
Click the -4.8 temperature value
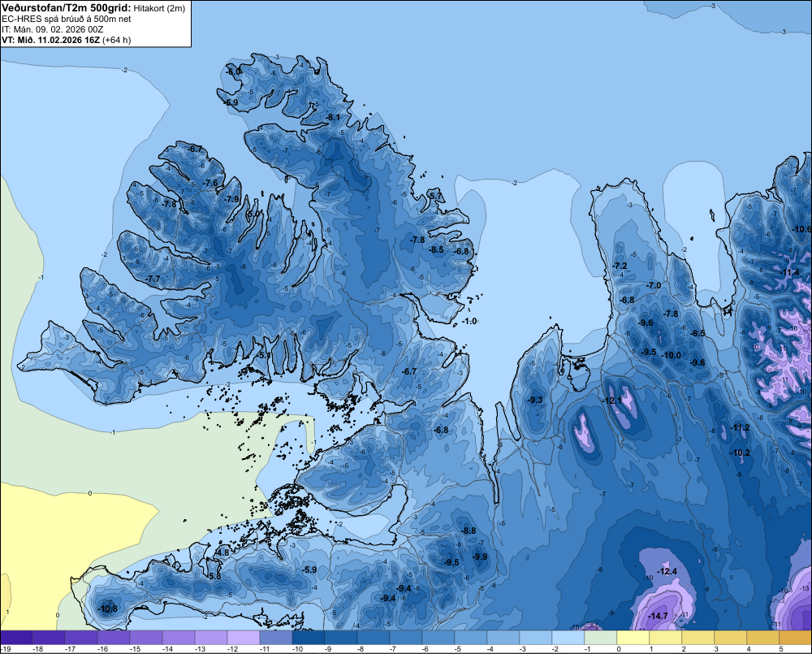point(222,553)
